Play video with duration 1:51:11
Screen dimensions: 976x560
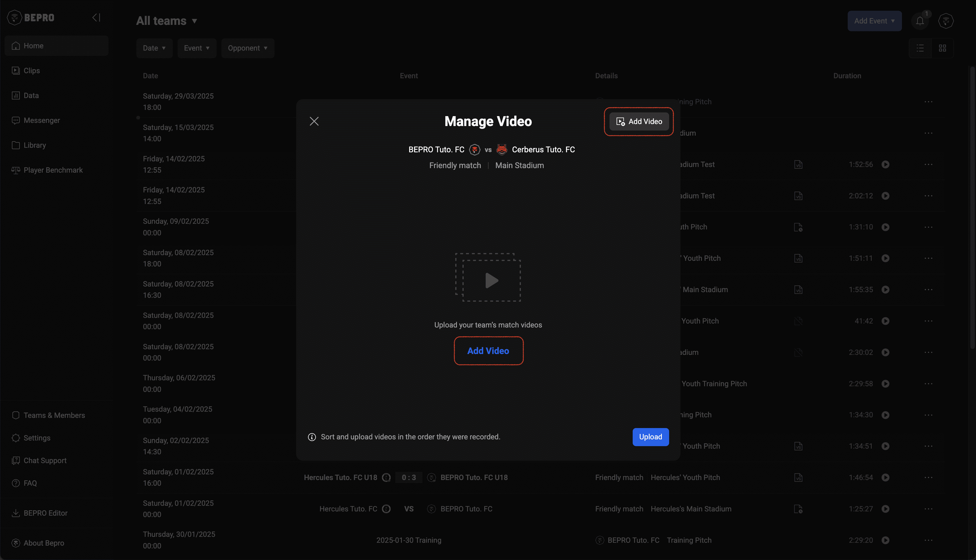click(x=885, y=259)
